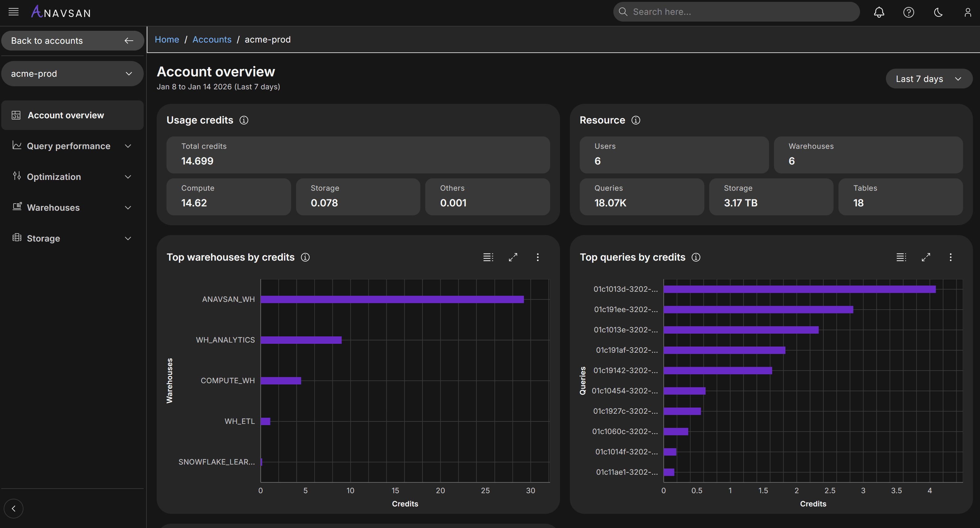Viewport: 980px width, 528px height.
Task: Toggle dark mode moon icon
Action: click(938, 12)
